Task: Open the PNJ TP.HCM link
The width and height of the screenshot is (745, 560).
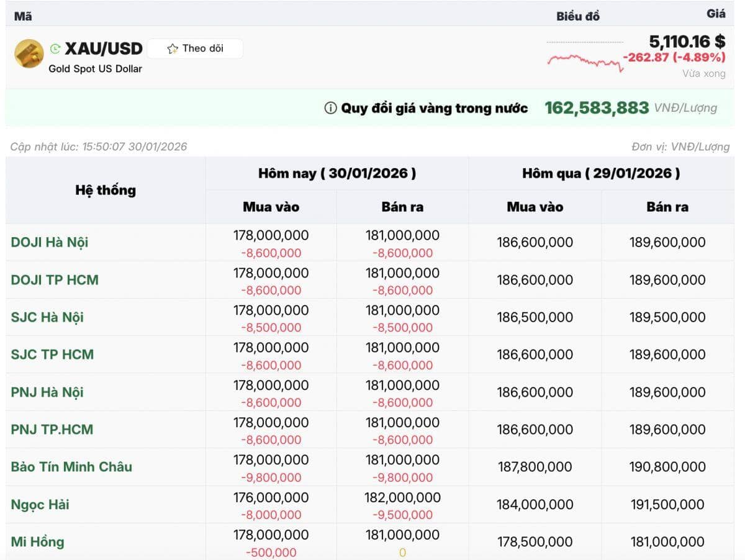Action: click(52, 429)
